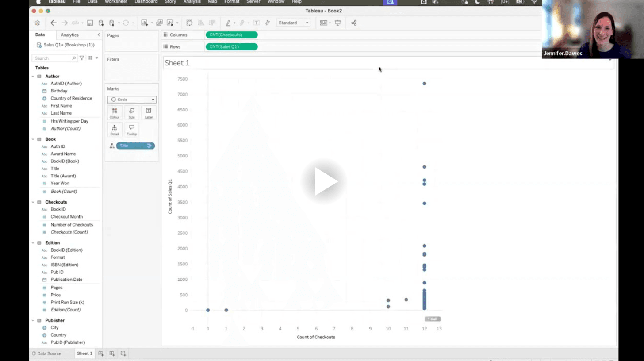The height and width of the screenshot is (361, 644).
Task: Go to the Data Source tab
Action: click(47, 353)
